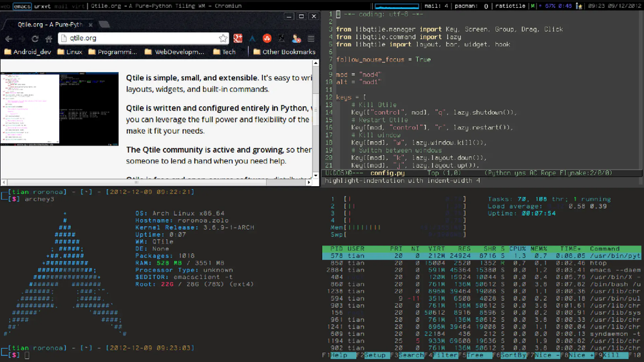Go to the Chromium home page
Viewport: 644px width, 362px height.
click(x=49, y=39)
